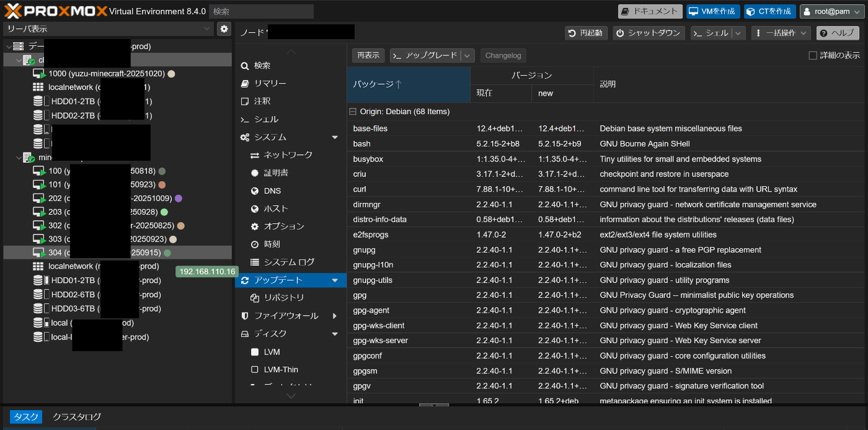Click the 現在 version column header
This screenshot has width=868, height=430.
(501, 93)
